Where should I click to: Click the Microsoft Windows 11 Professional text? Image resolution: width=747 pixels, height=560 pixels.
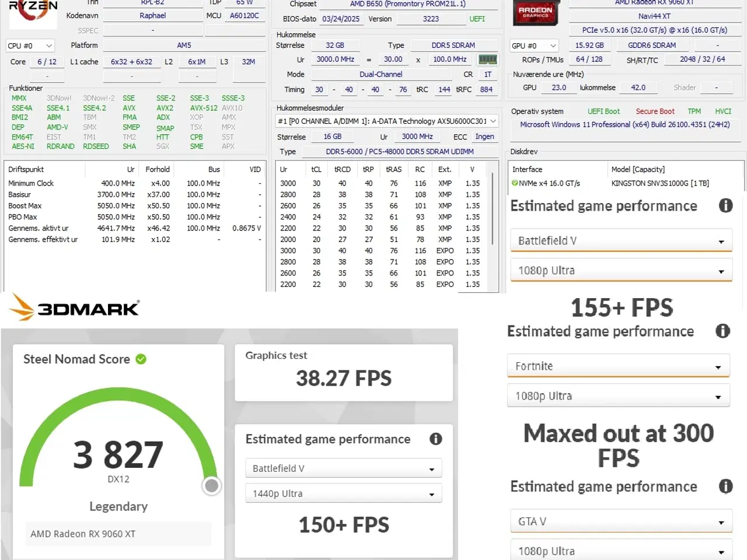[625, 125]
